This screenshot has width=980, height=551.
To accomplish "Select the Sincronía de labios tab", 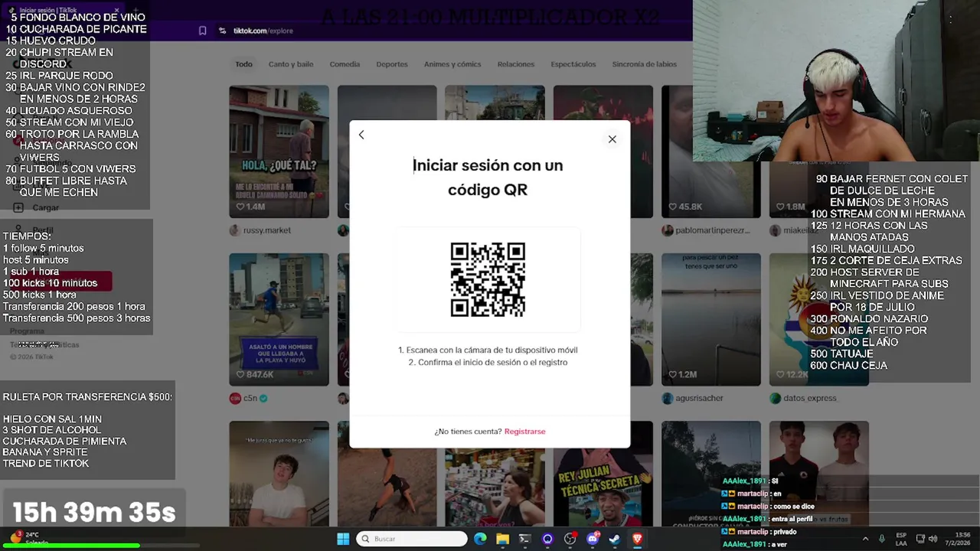I will [645, 64].
